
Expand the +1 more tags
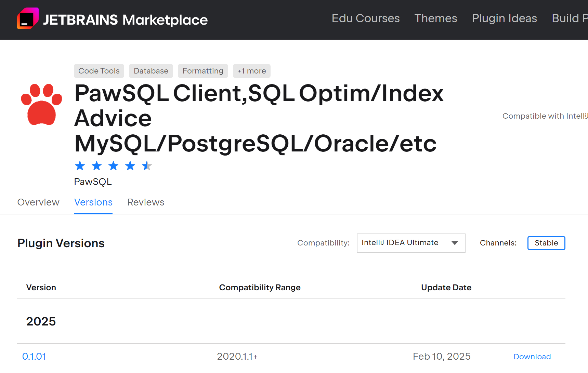coord(251,71)
